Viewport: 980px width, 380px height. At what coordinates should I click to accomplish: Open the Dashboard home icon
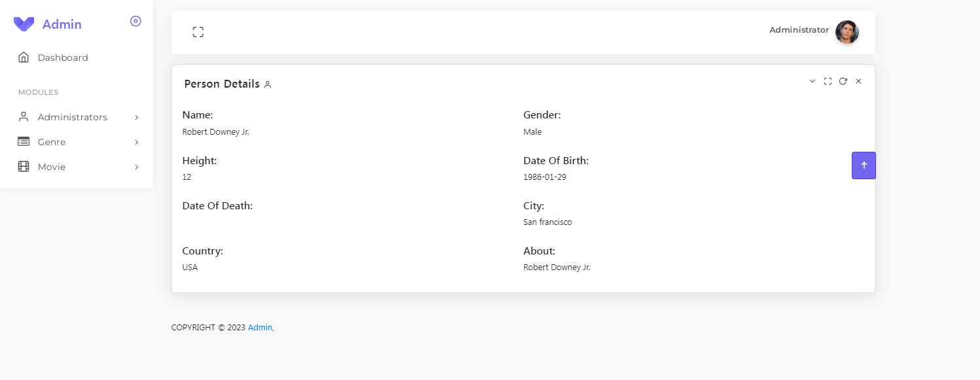24,57
